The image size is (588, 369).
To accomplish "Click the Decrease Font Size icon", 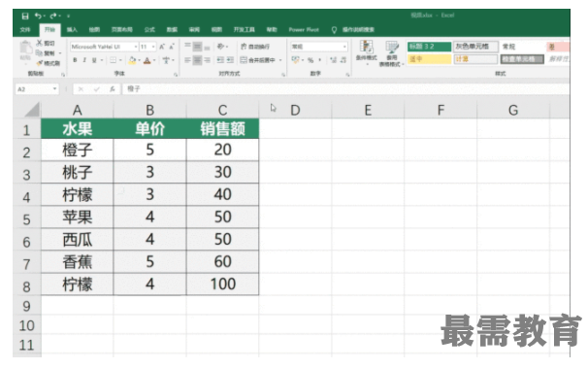I will pos(172,47).
